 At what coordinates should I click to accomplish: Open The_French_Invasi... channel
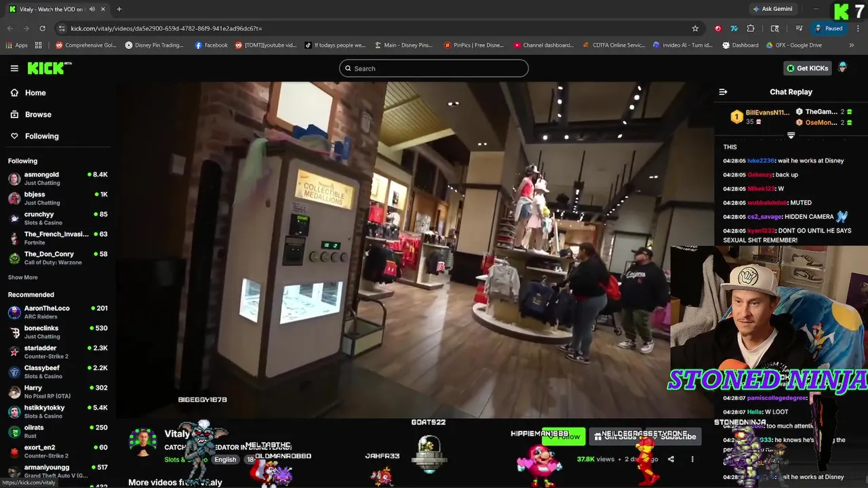tap(58, 238)
